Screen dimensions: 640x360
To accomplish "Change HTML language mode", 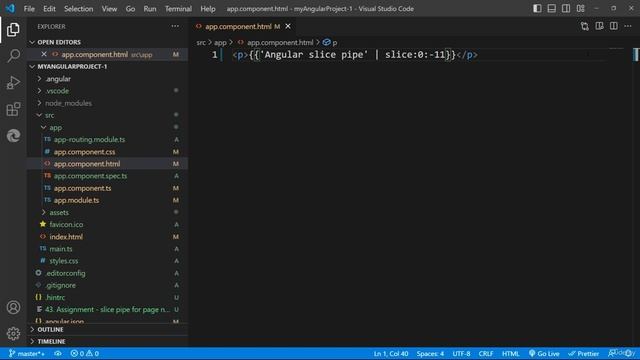I will pos(510,353).
